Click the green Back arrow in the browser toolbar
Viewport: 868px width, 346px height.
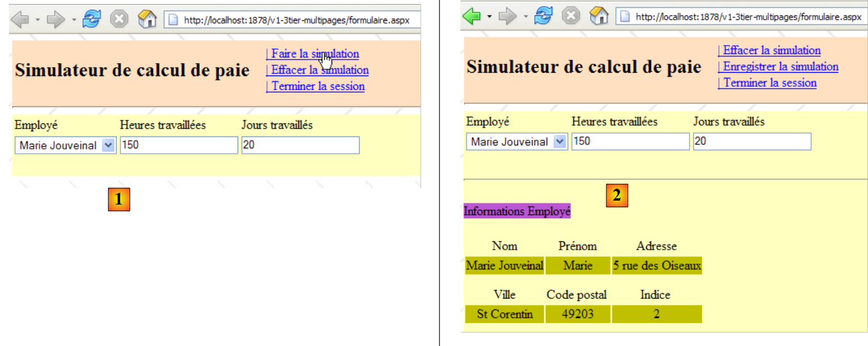471,16
